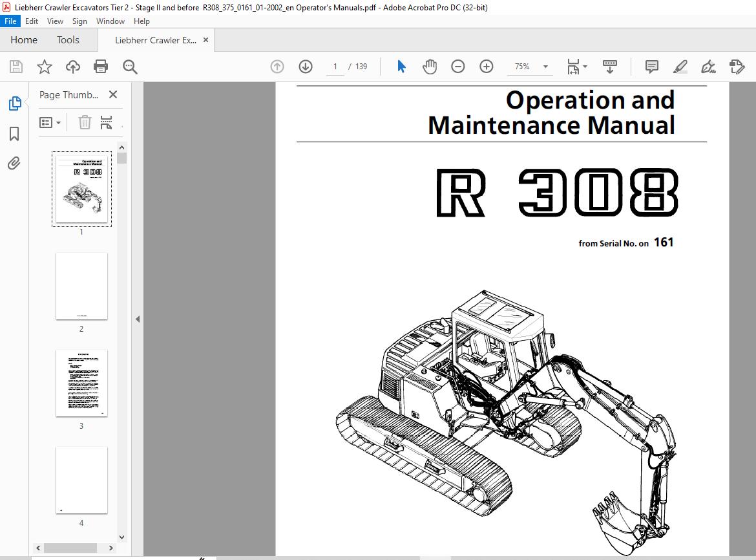Close the Liebherr Crawler document tab
Image resolution: width=756 pixels, height=560 pixels.
click(206, 40)
